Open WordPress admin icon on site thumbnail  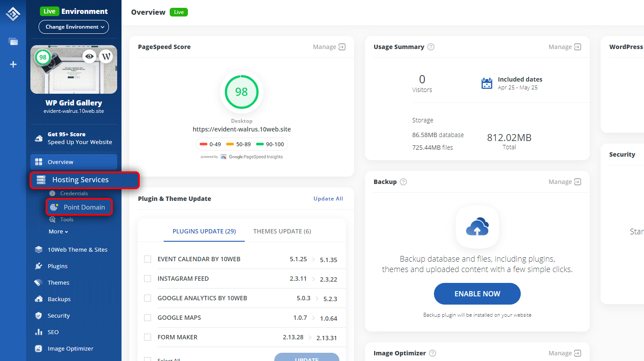pyautogui.click(x=106, y=56)
